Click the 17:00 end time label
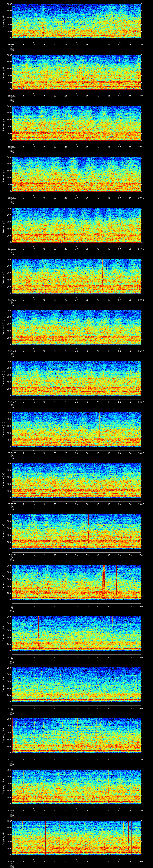 coord(141,44)
